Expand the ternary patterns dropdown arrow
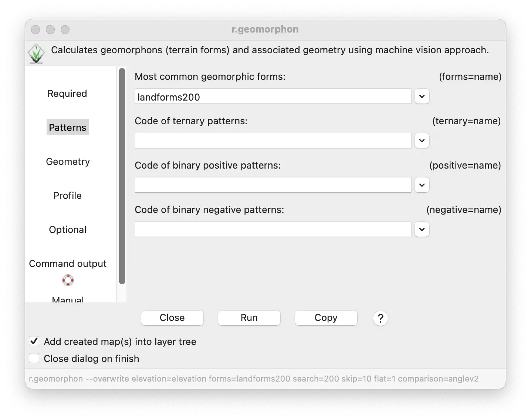Image resolution: width=531 pixels, height=420 pixels. coord(422,141)
